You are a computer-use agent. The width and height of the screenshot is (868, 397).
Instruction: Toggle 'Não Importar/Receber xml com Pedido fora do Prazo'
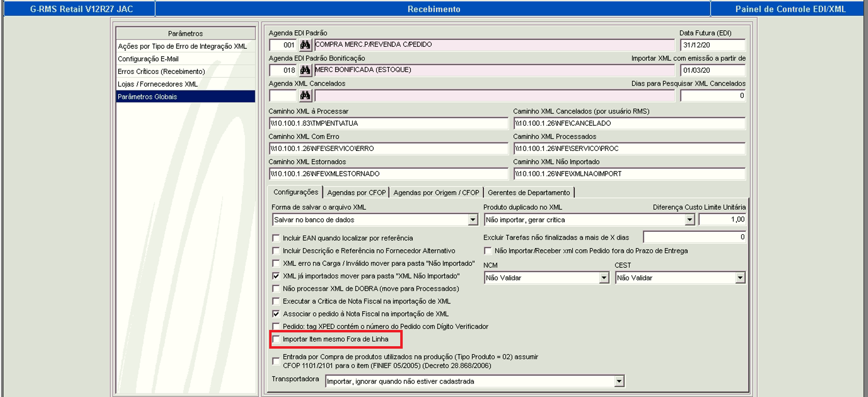488,251
